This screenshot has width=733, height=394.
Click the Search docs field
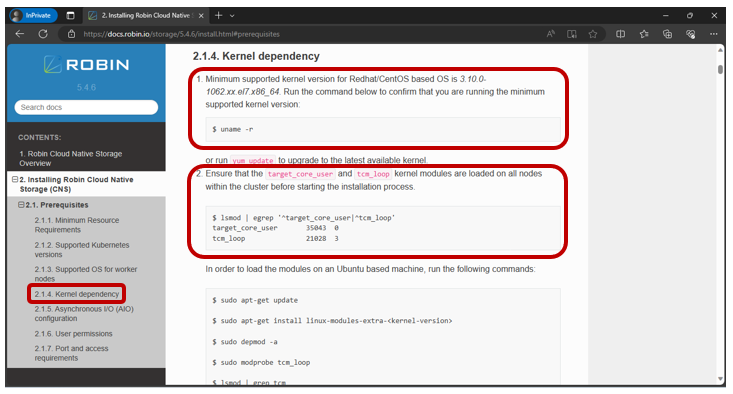(x=86, y=107)
